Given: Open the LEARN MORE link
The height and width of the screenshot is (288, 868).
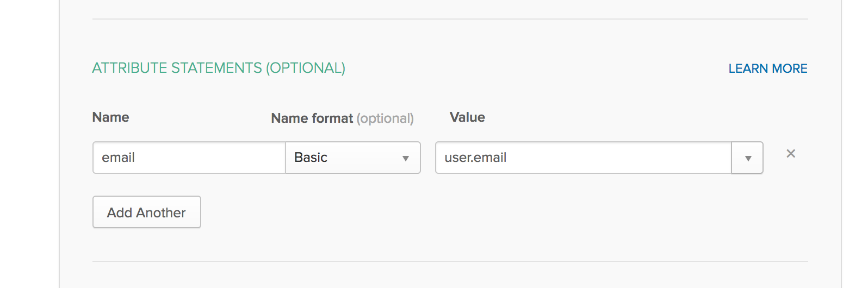Looking at the screenshot, I should coord(768,68).
